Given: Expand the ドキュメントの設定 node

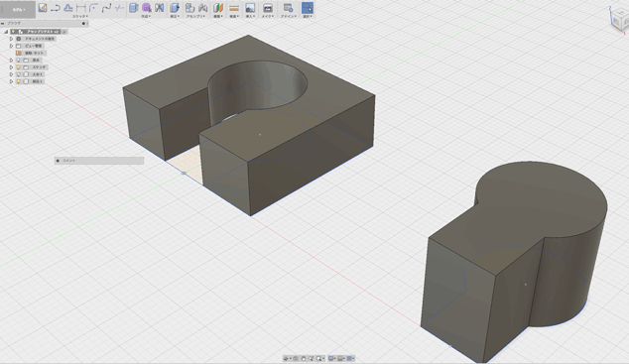Looking at the screenshot, I should click(11, 39).
